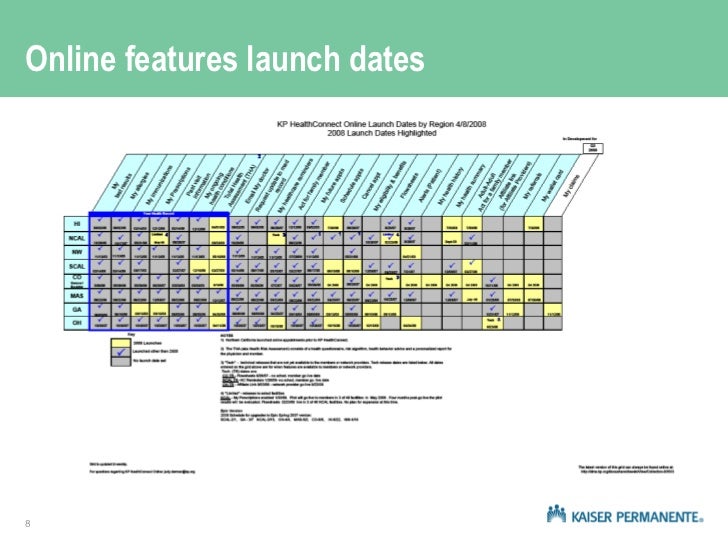Select the NCAL region row header
The height and width of the screenshot is (546, 728).
pyautogui.click(x=77, y=238)
